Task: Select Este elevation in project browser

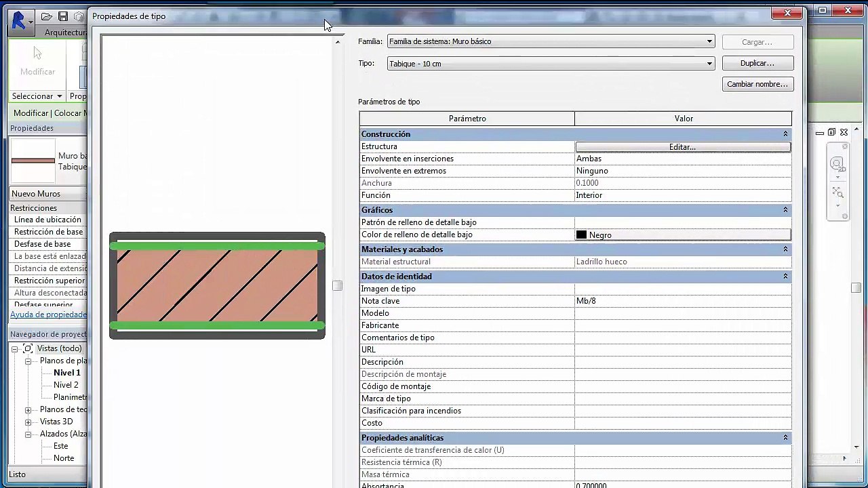Action: click(x=60, y=446)
